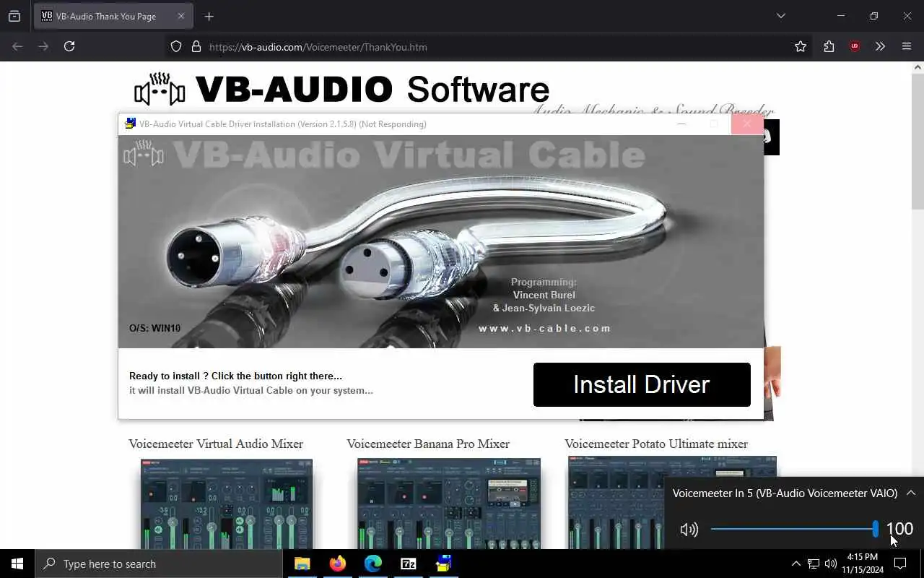
Task: Open the notification center icon
Action: coord(900,564)
